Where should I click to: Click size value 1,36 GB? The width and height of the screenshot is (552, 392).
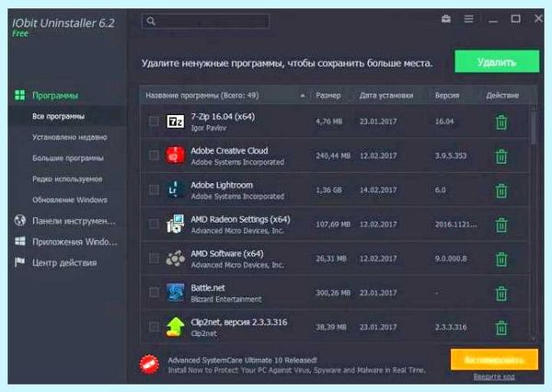(x=328, y=190)
